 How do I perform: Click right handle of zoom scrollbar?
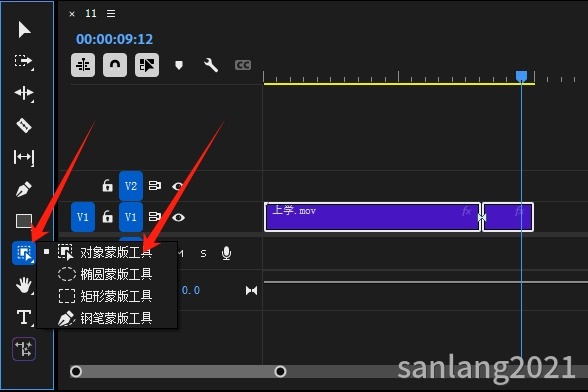(x=280, y=371)
